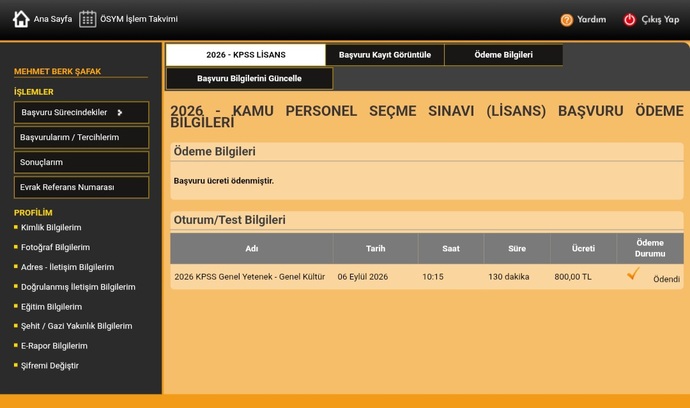This screenshot has width=690, height=408.
Task: Click the Çıkış Yap text link
Action: tap(660, 20)
